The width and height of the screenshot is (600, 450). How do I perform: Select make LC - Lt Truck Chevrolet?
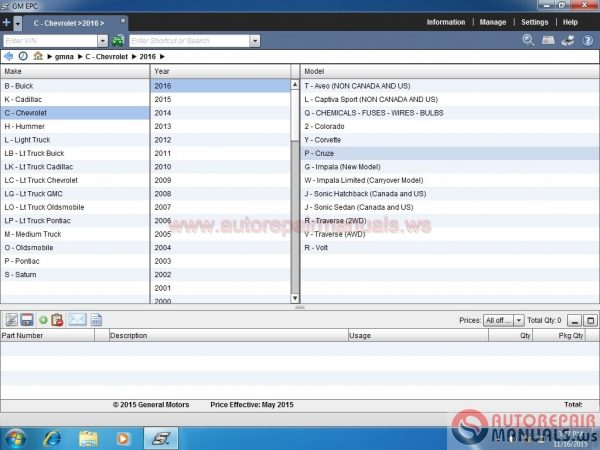(x=75, y=180)
